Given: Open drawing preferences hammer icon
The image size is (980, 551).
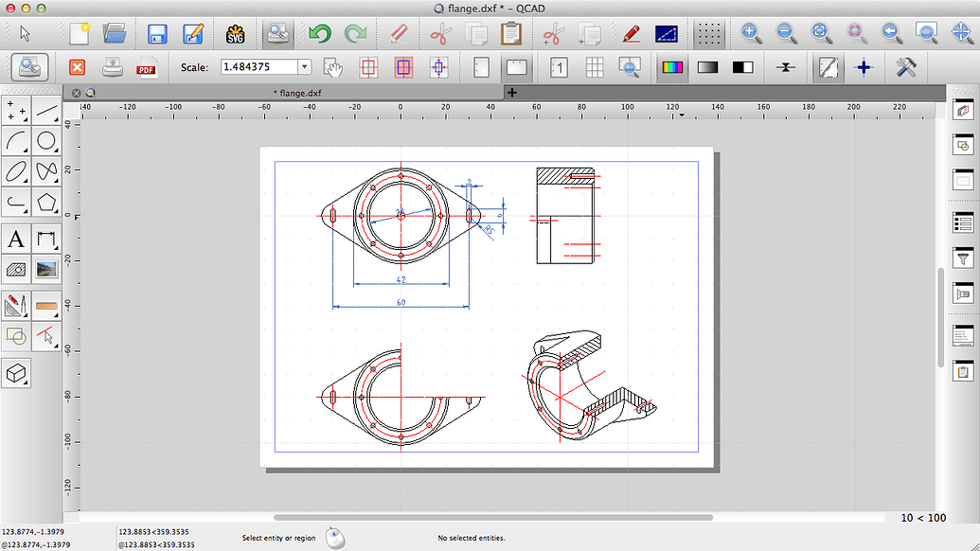Looking at the screenshot, I should point(905,67).
